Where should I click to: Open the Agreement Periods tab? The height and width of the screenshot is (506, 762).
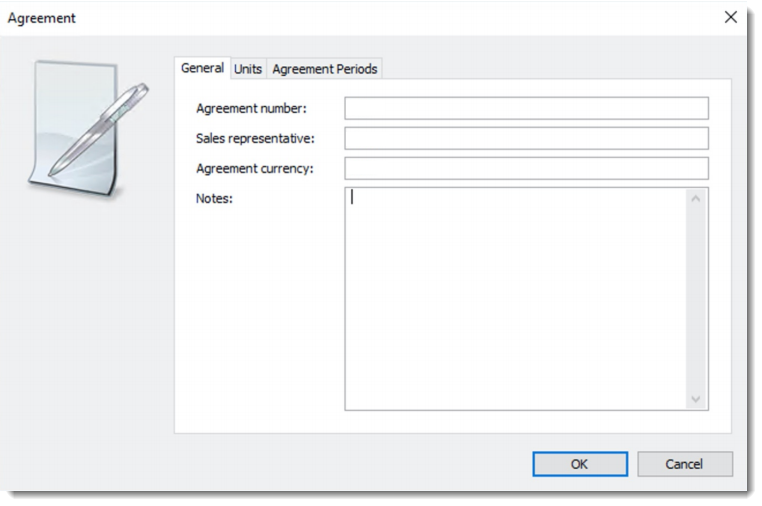[325, 69]
